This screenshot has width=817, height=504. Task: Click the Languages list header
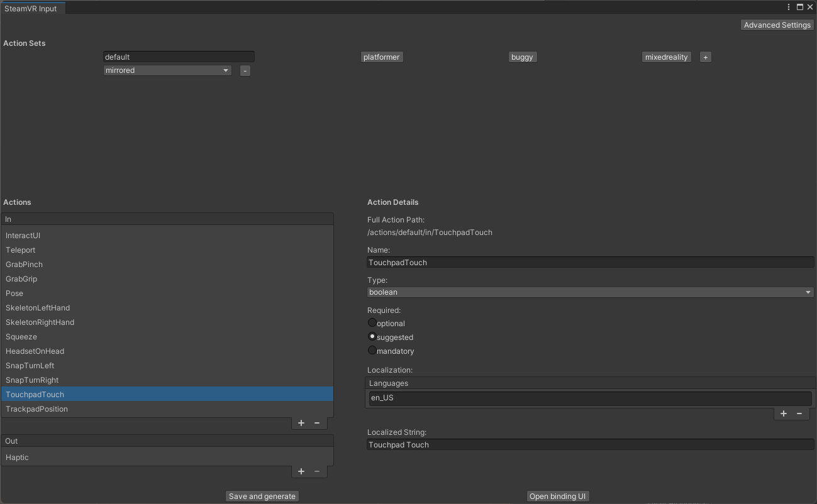click(x=591, y=383)
